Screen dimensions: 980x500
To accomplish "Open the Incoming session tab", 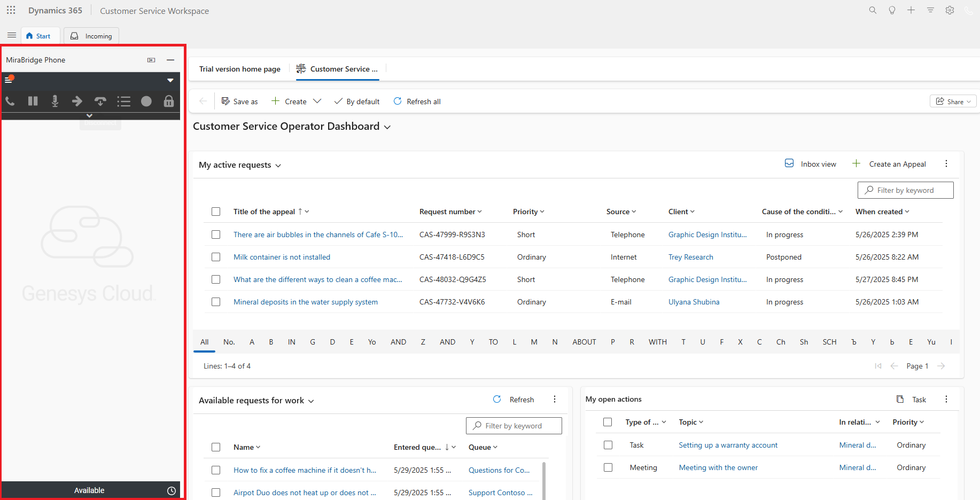I will tap(91, 36).
